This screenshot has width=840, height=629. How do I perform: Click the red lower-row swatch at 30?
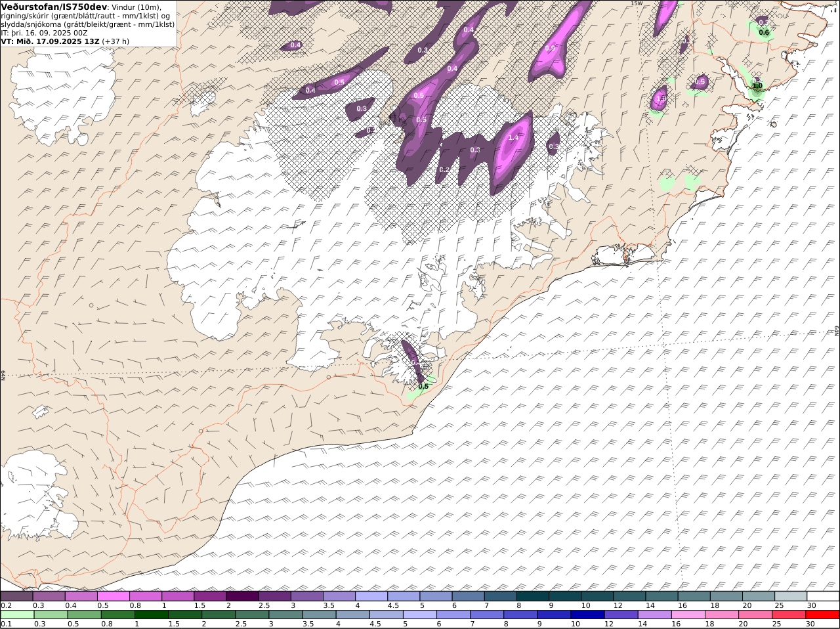coord(822,615)
